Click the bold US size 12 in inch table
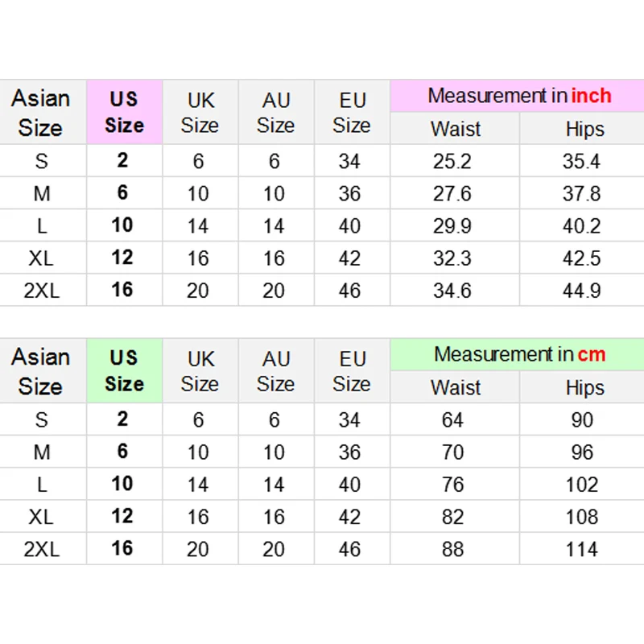The height and width of the screenshot is (644, 644). click(x=122, y=258)
